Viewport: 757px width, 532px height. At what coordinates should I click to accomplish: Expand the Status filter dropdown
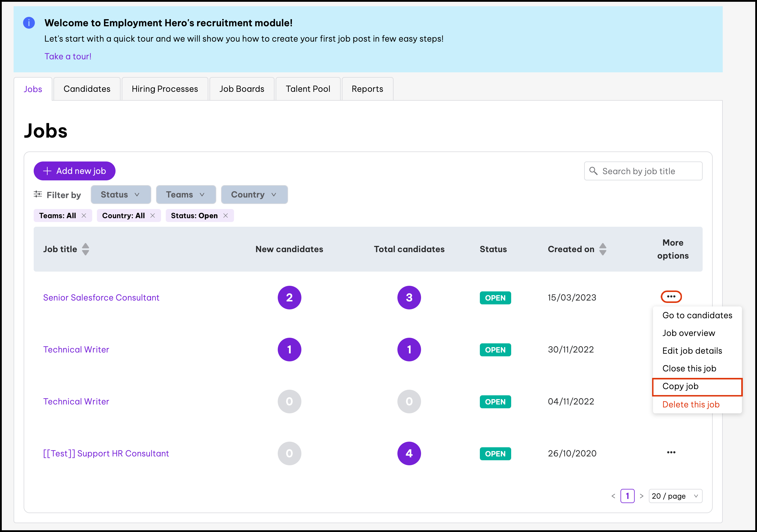tap(121, 195)
